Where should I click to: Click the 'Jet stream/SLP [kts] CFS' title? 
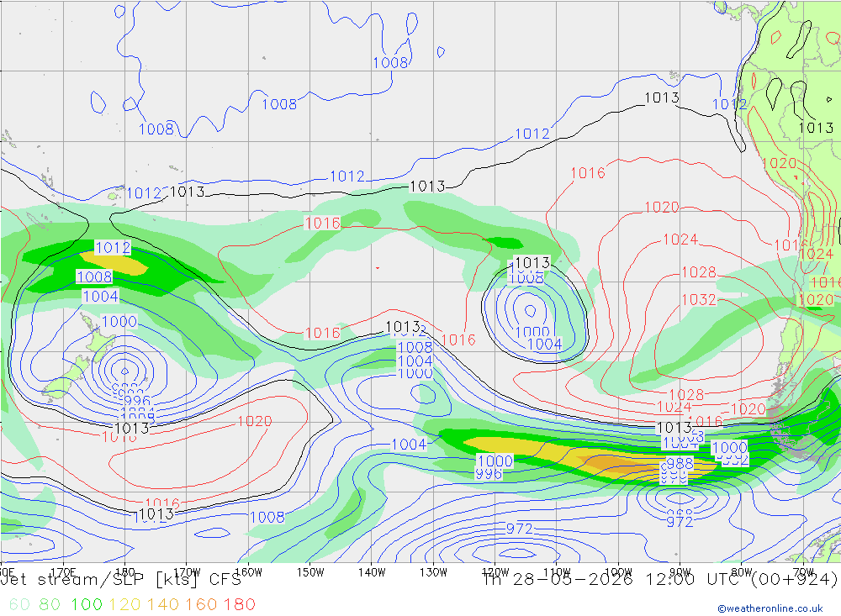pyautogui.click(x=121, y=579)
